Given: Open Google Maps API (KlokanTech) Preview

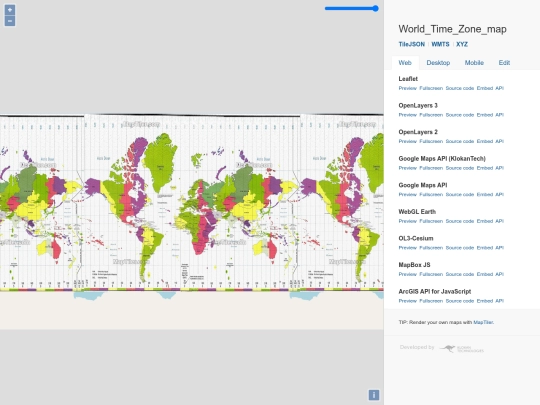Looking at the screenshot, I should [407, 168].
